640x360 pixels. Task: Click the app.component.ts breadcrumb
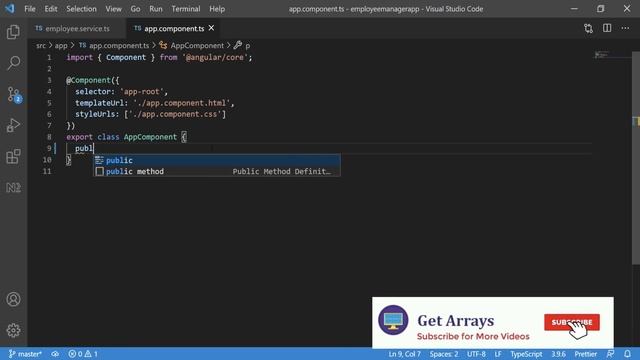click(114, 45)
